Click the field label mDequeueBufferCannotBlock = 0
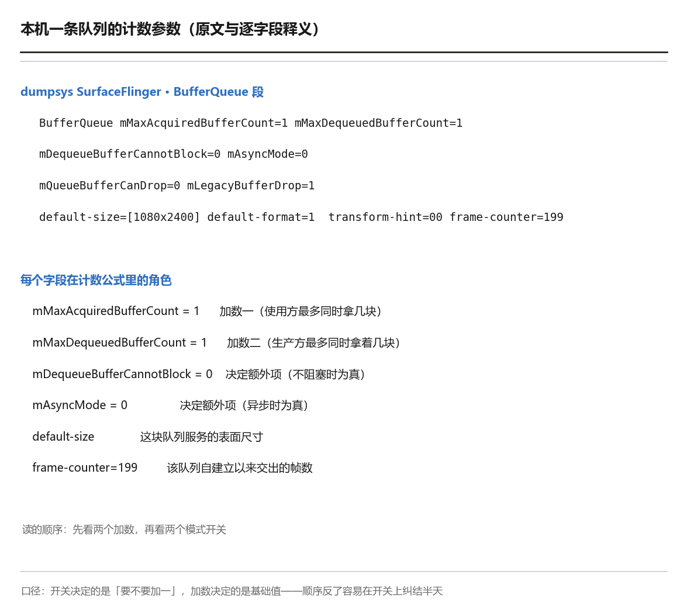 pyautogui.click(x=122, y=374)
